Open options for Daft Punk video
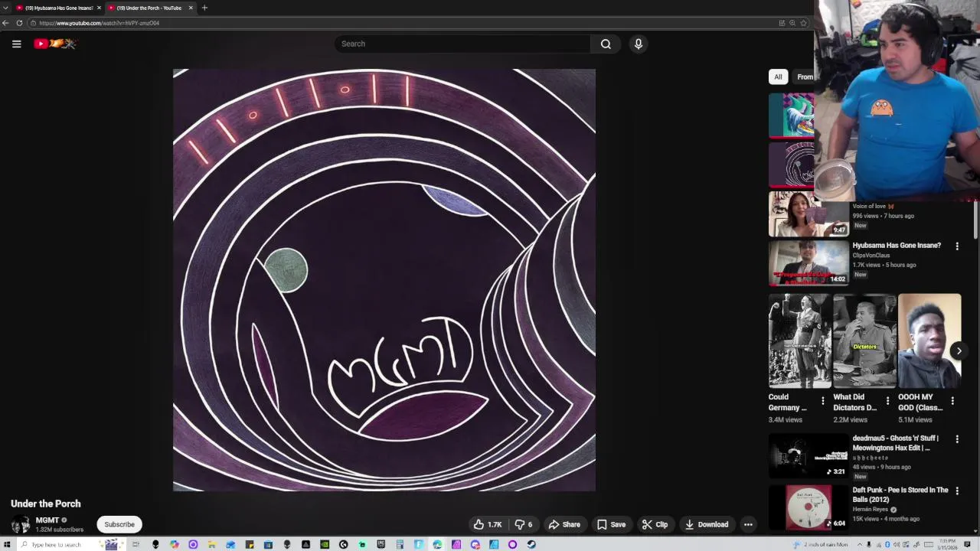 [x=957, y=491]
